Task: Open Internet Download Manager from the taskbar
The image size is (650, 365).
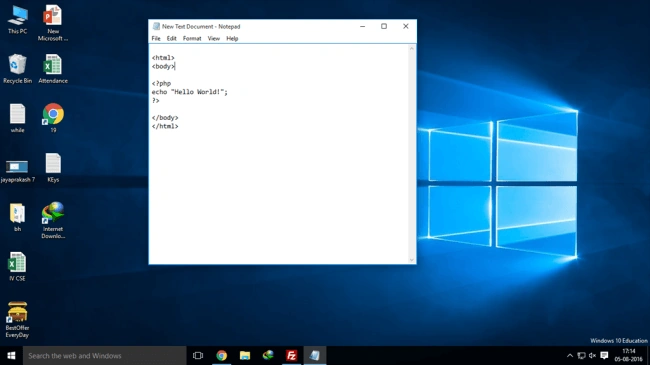Action: point(268,355)
